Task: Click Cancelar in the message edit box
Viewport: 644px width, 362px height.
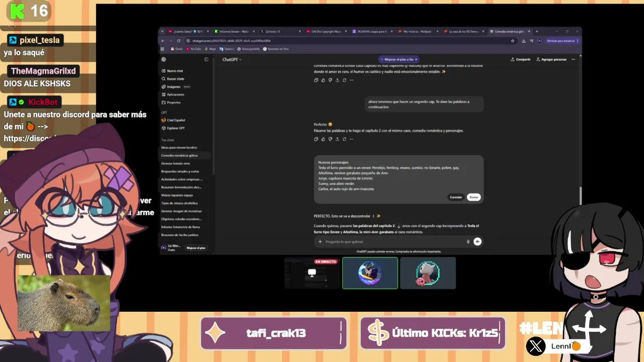Action: tap(456, 197)
